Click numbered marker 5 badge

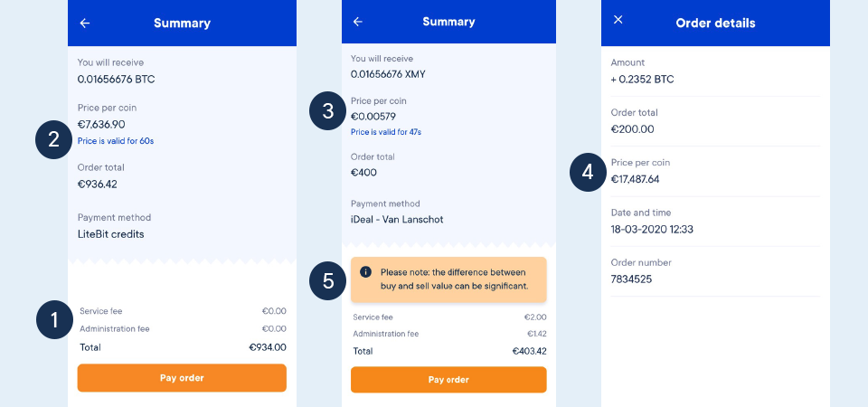[328, 281]
